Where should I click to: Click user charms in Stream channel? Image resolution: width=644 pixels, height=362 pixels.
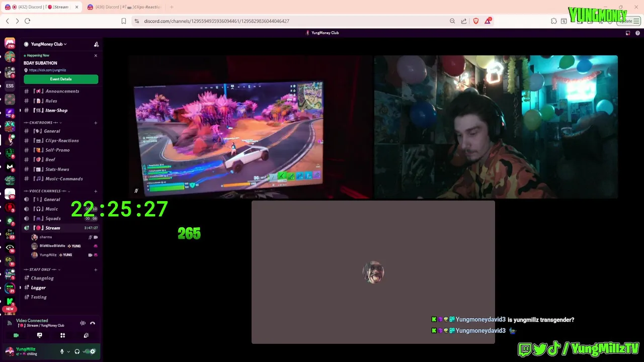point(64,237)
